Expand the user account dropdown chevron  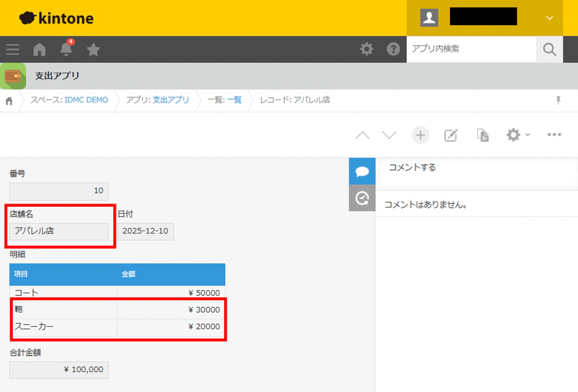coord(549,18)
